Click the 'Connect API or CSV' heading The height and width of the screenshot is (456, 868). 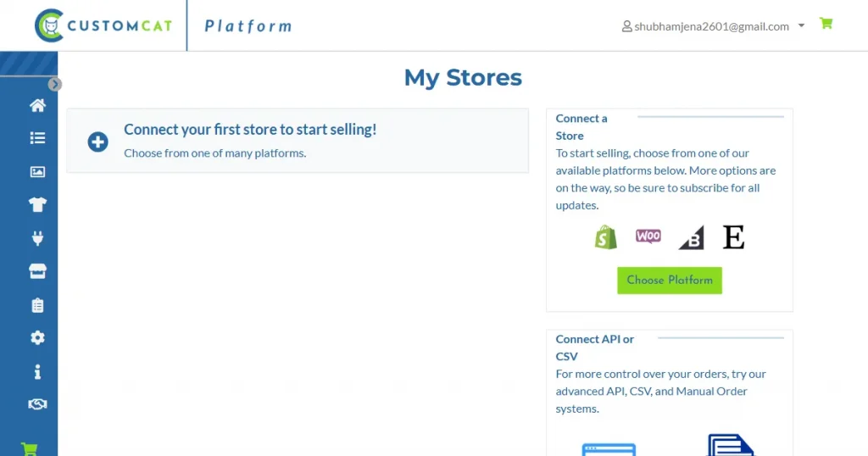click(x=594, y=348)
